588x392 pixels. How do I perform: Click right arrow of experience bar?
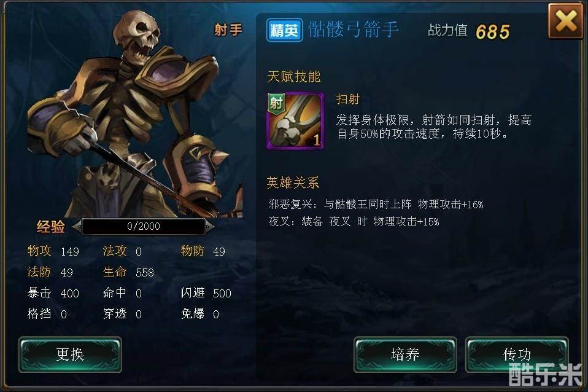(x=210, y=226)
